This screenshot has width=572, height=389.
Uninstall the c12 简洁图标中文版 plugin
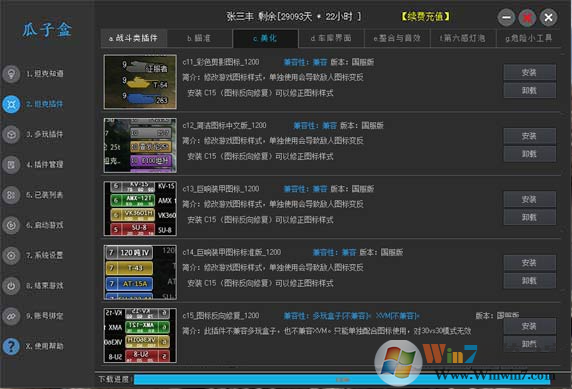(530, 154)
